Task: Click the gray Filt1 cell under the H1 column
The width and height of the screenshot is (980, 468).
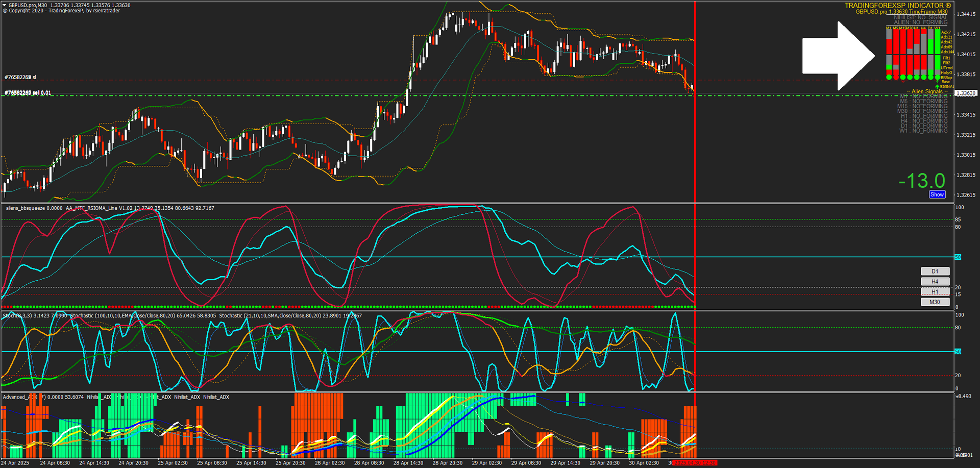Action: pyautogui.click(x=916, y=58)
